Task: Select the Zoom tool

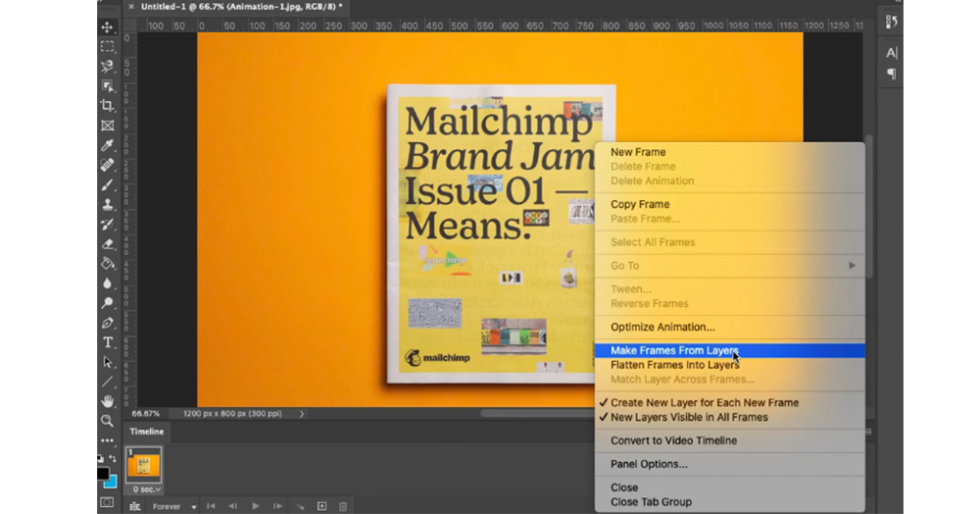Action: [108, 421]
